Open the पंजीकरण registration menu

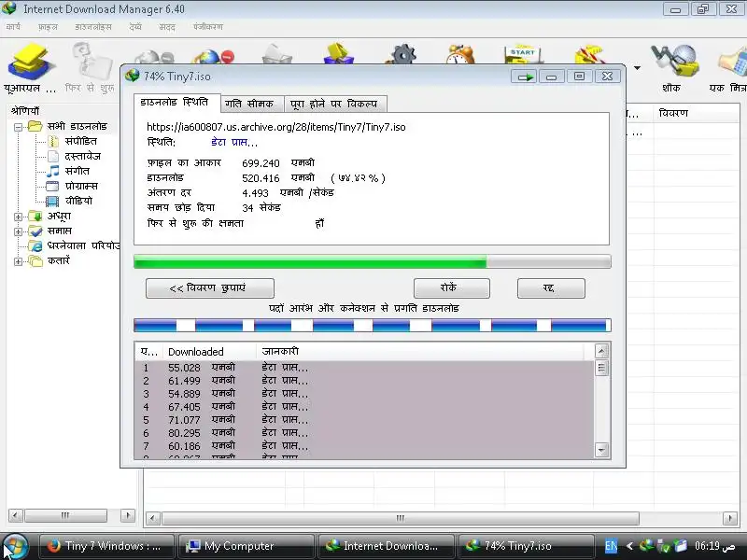click(x=208, y=27)
